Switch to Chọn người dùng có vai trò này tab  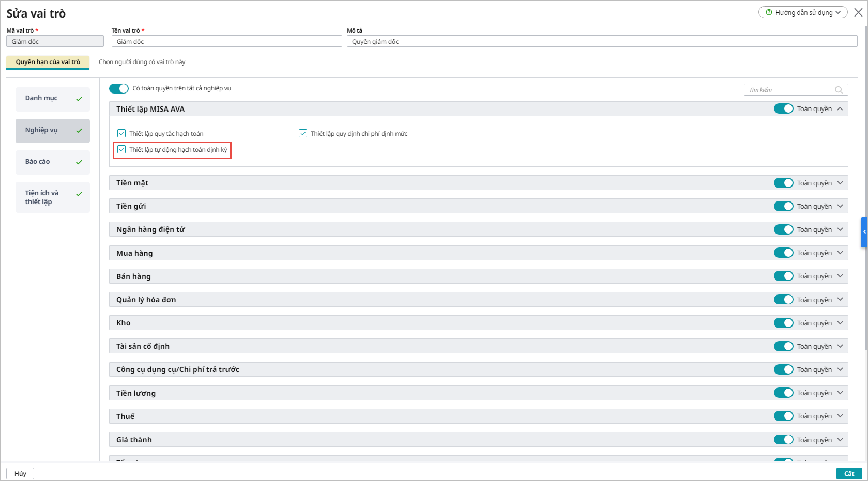point(142,62)
